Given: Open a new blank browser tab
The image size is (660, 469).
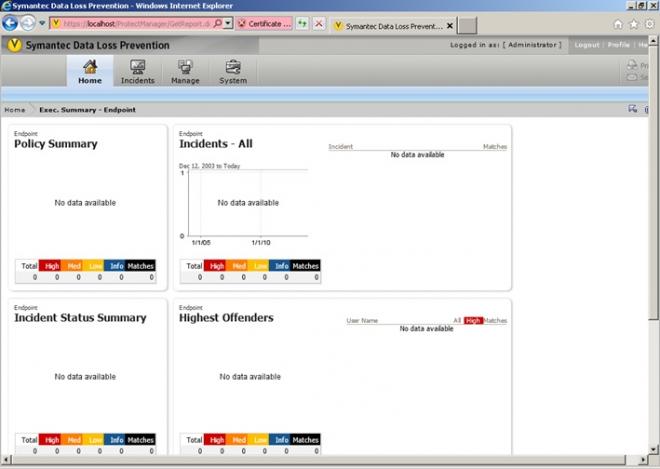Looking at the screenshot, I should 467,25.
